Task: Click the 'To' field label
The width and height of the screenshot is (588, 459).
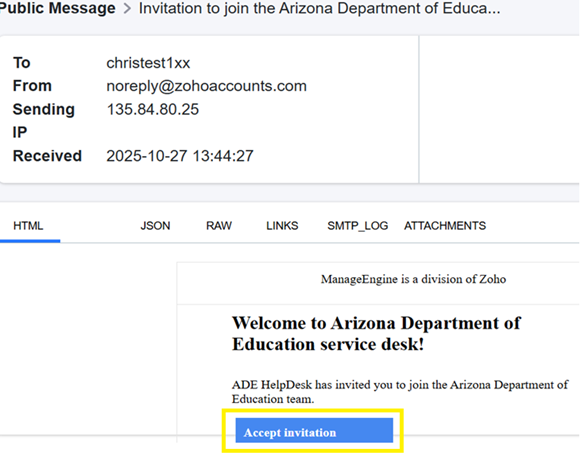Action: 21,63
